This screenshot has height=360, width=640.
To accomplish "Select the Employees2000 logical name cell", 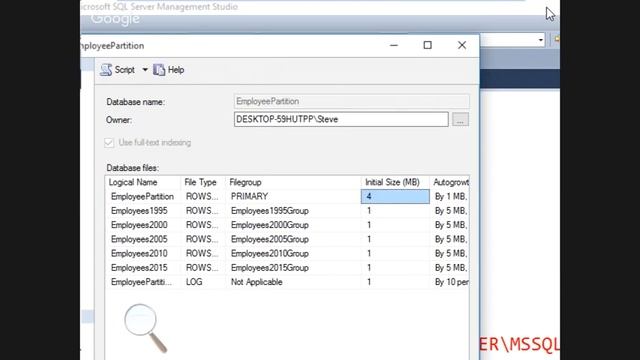I will click(x=142, y=225).
